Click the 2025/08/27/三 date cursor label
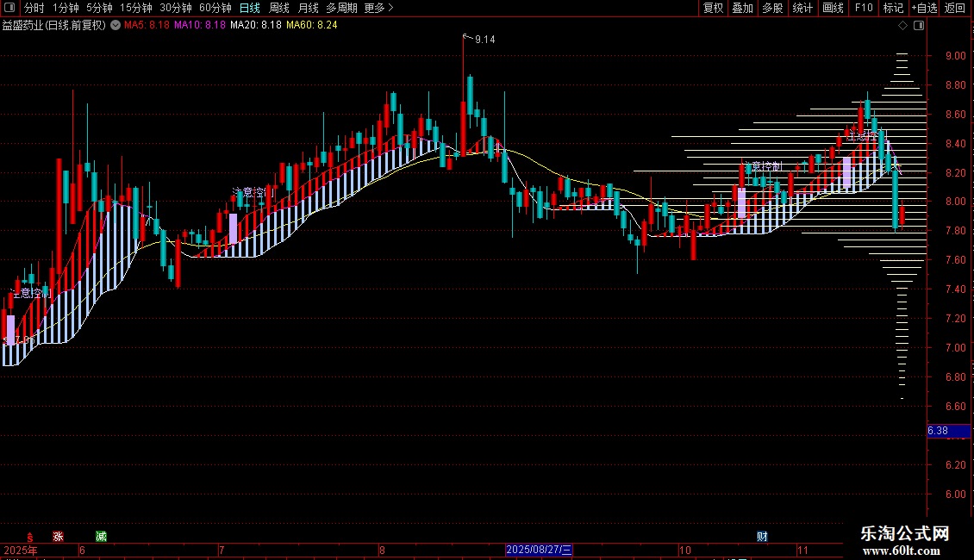This screenshot has height=560, width=974. (539, 550)
